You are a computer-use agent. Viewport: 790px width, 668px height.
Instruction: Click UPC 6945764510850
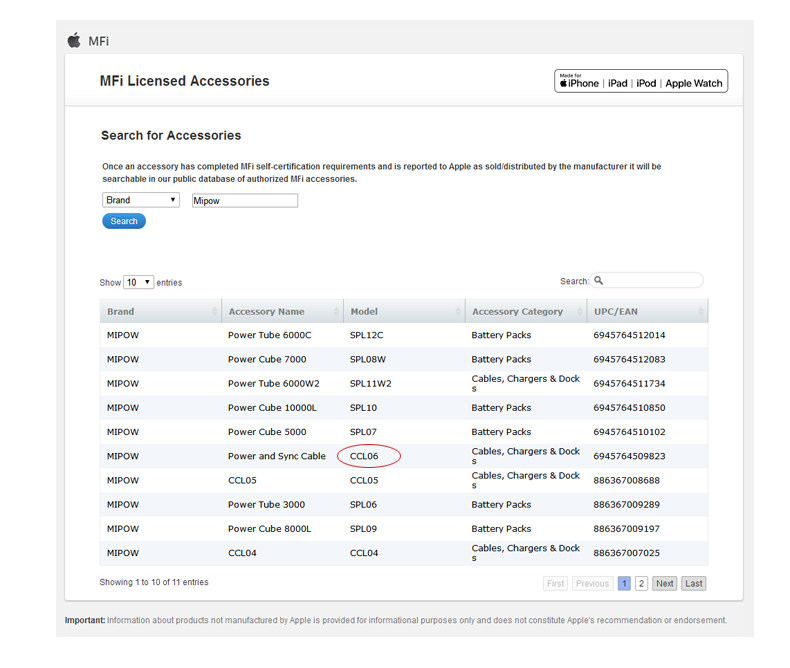tap(629, 408)
